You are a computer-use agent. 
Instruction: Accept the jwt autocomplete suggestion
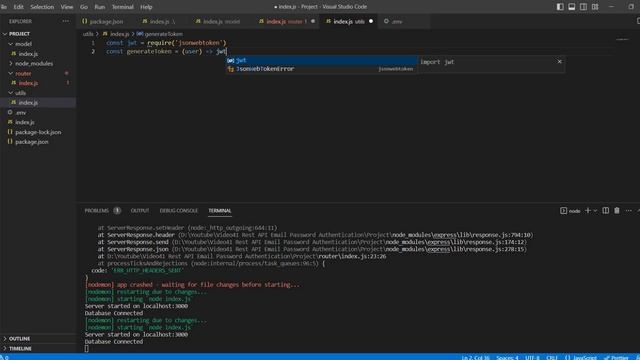click(322, 60)
